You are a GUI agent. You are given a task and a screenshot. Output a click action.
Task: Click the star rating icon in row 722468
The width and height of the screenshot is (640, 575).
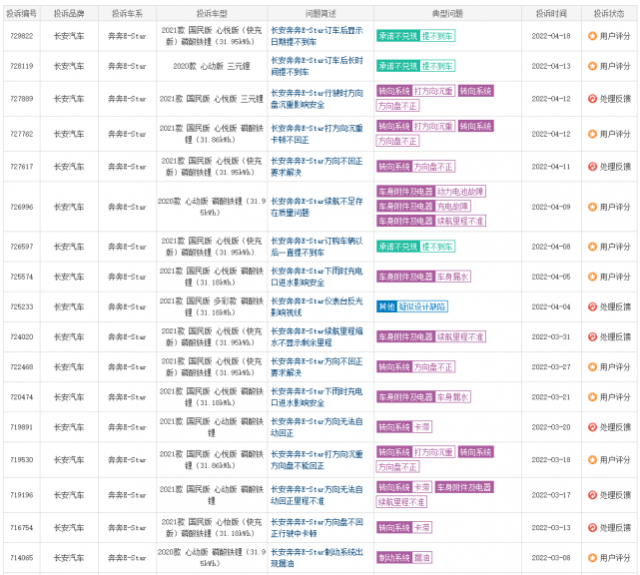pyautogui.click(x=592, y=367)
